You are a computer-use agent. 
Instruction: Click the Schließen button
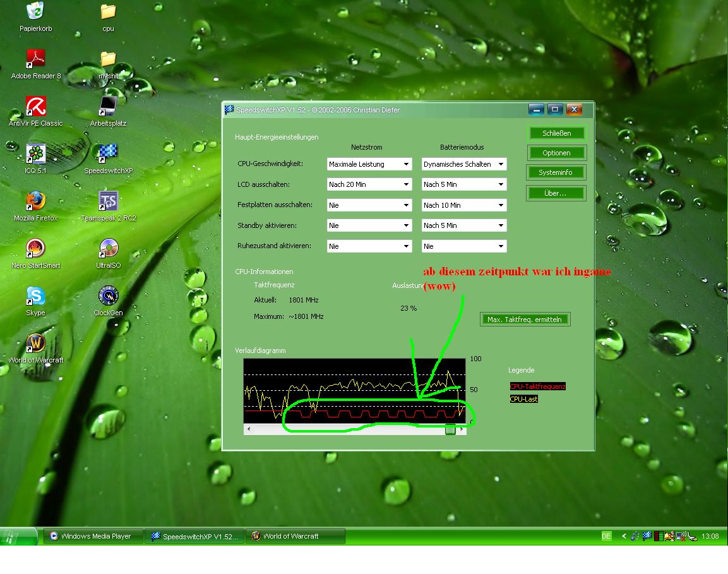click(x=556, y=133)
